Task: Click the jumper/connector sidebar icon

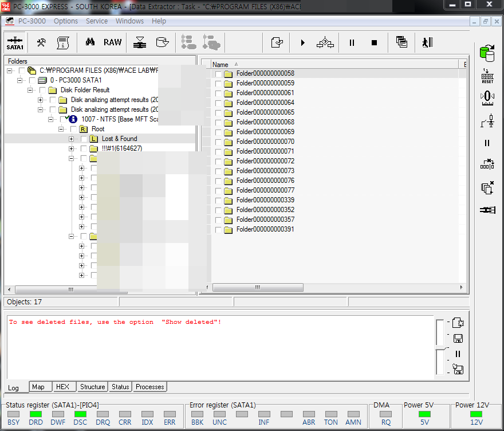Action: coord(487,121)
